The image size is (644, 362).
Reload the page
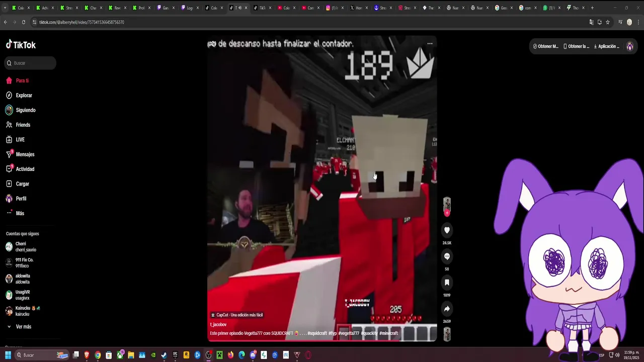pyautogui.click(x=23, y=22)
